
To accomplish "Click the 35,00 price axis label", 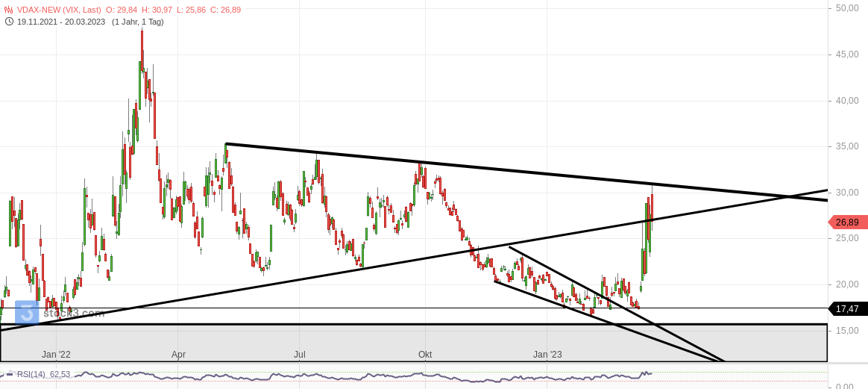I will (847, 146).
